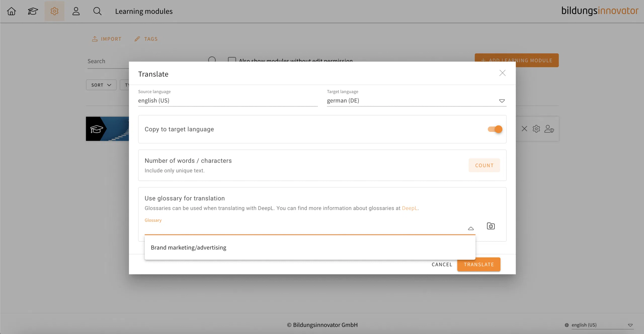Go to the Home icon

11,11
